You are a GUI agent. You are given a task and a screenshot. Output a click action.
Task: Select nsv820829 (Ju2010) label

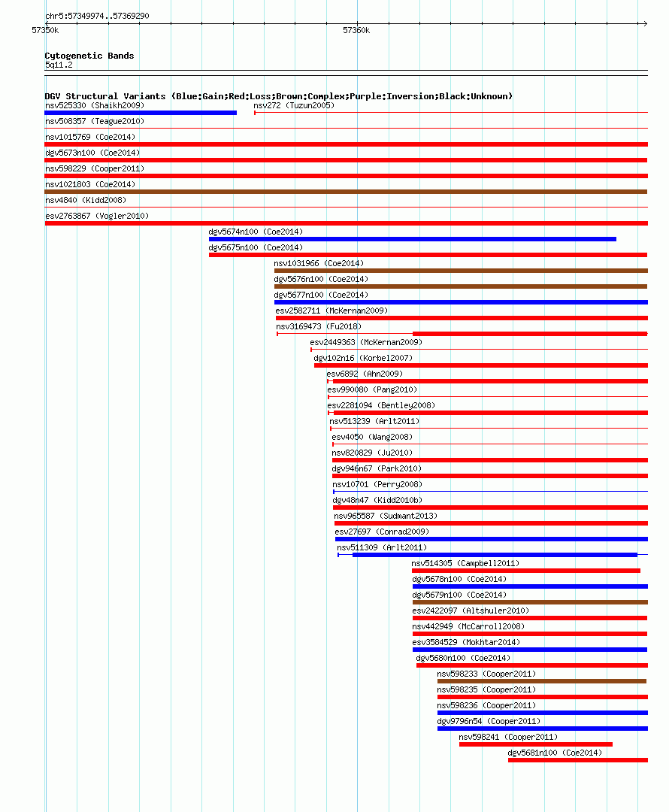coord(372,453)
